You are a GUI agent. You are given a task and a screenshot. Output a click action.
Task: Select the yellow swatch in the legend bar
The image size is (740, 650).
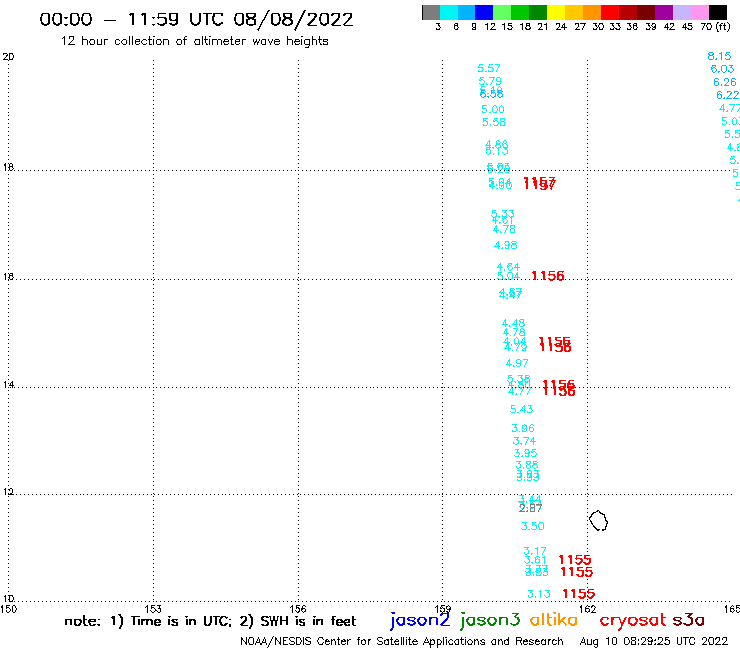pos(555,12)
